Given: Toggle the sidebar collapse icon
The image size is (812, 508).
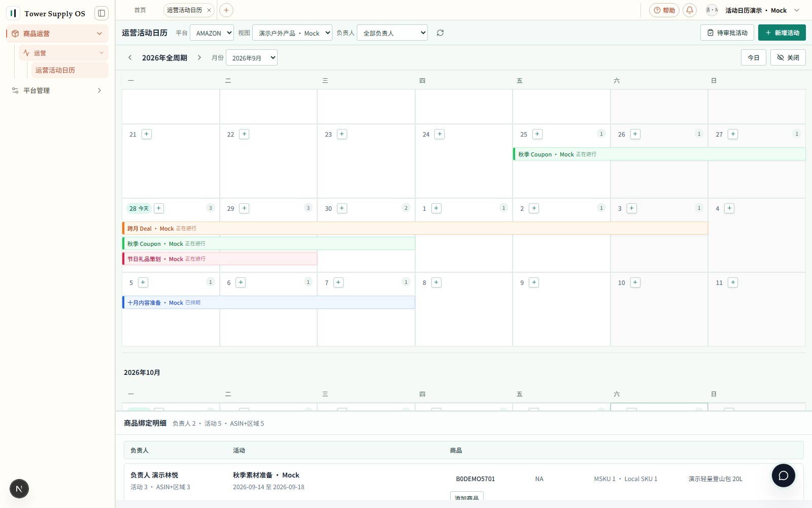Looking at the screenshot, I should point(101,13).
